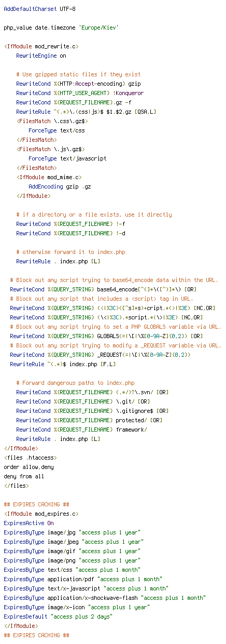Screen dimensions: 226x644
Task: Select the comment mentioning '<script> tag in URL'
Action: pyautogui.click(x=102, y=299)
